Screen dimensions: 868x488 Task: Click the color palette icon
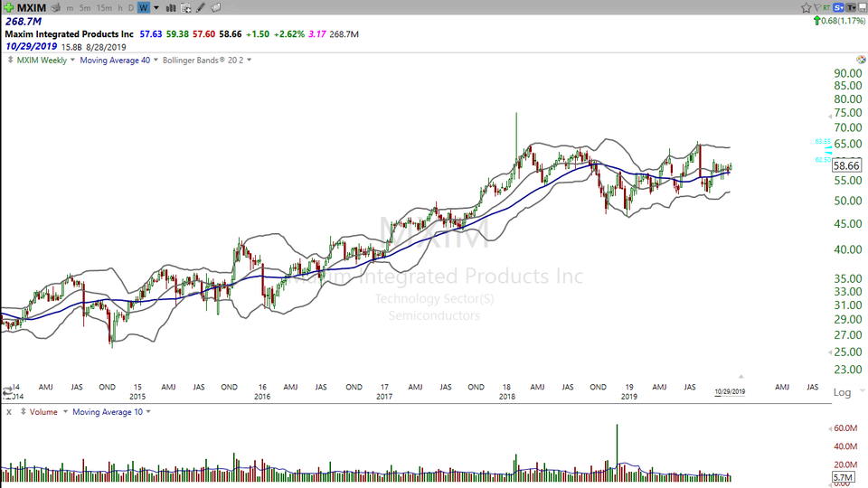point(861,60)
